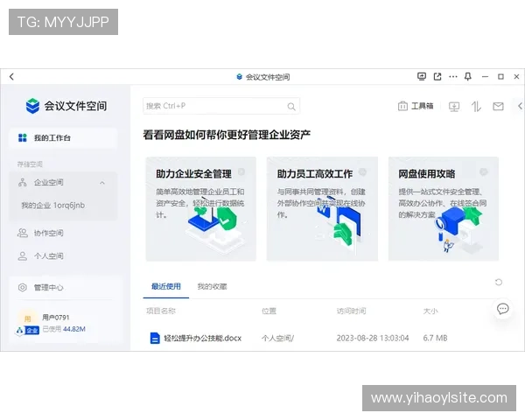
Task: Click the screen share icon in title bar
Action: click(422, 77)
